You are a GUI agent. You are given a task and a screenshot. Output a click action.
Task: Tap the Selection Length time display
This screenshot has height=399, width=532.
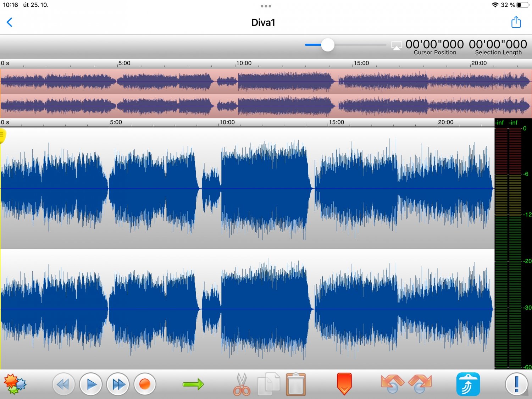(498, 47)
